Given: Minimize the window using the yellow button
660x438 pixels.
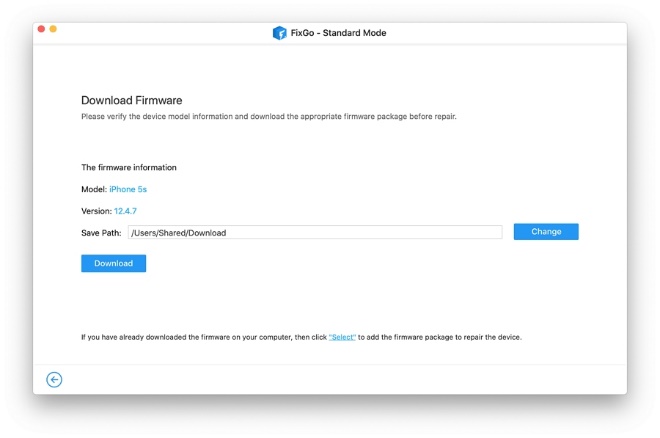Looking at the screenshot, I should click(x=53, y=29).
